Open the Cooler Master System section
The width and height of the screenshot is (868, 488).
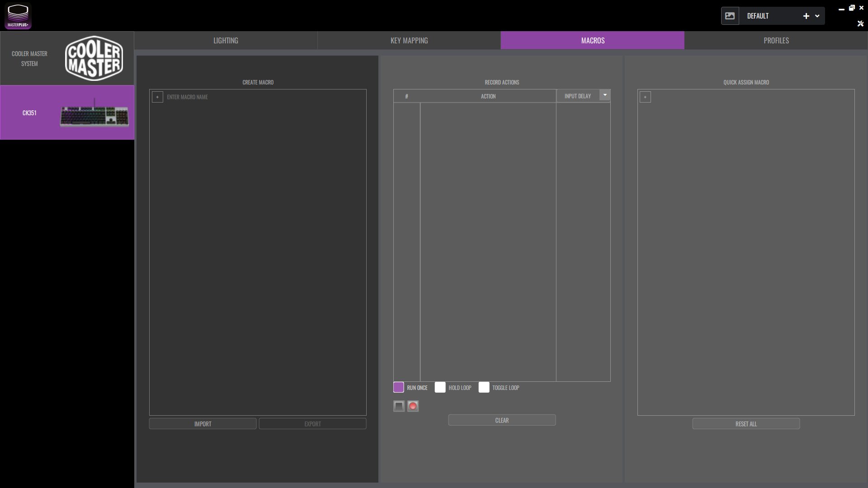click(67, 58)
